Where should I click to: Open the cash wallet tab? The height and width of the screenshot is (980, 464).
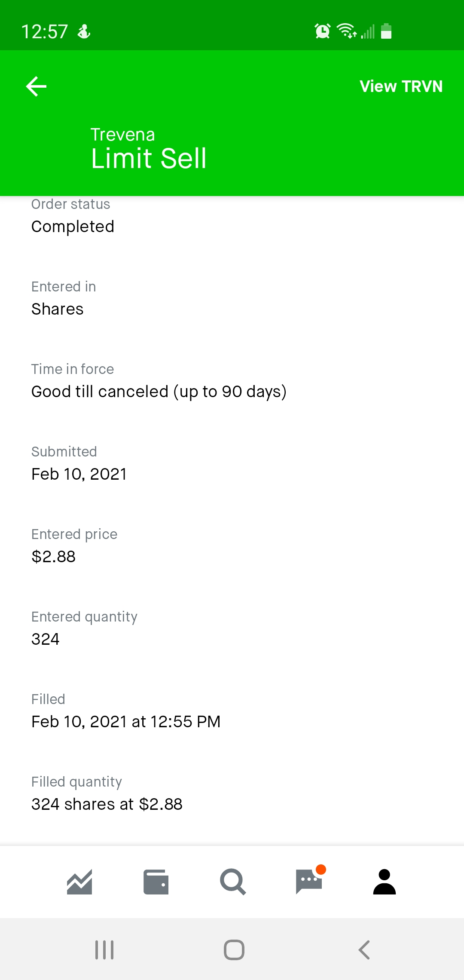pyautogui.click(x=156, y=882)
